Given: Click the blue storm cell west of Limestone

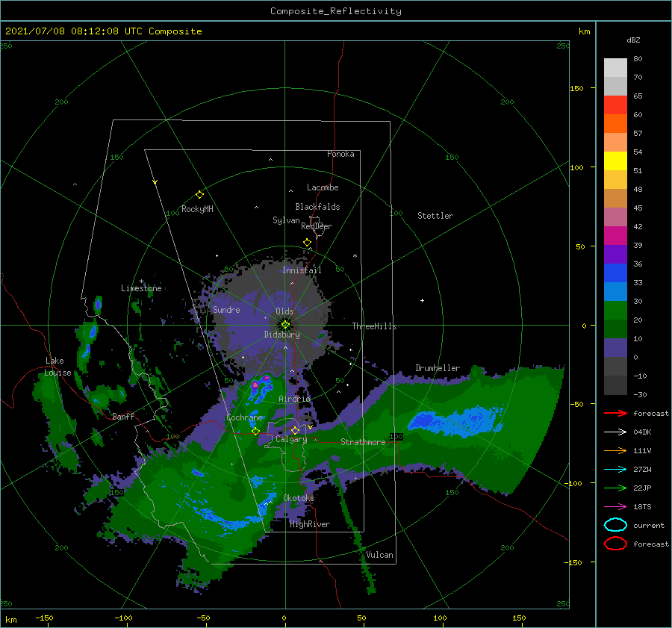Looking at the screenshot, I should (x=98, y=305).
